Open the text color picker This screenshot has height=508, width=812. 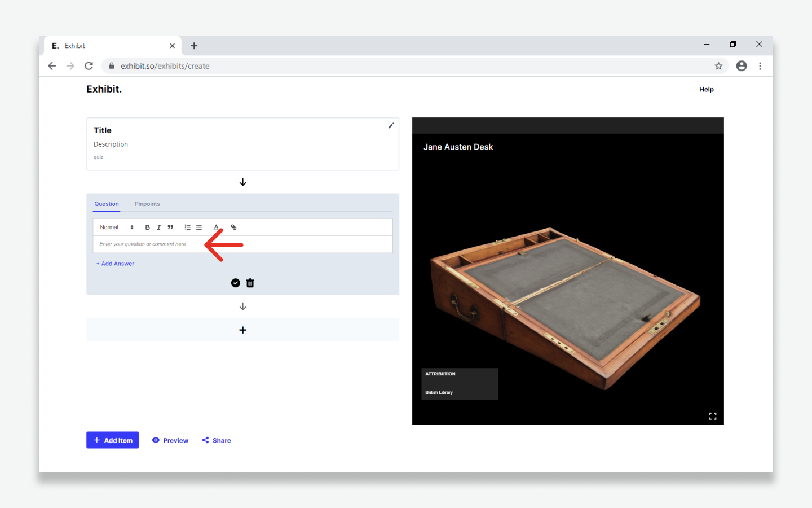coord(216,227)
